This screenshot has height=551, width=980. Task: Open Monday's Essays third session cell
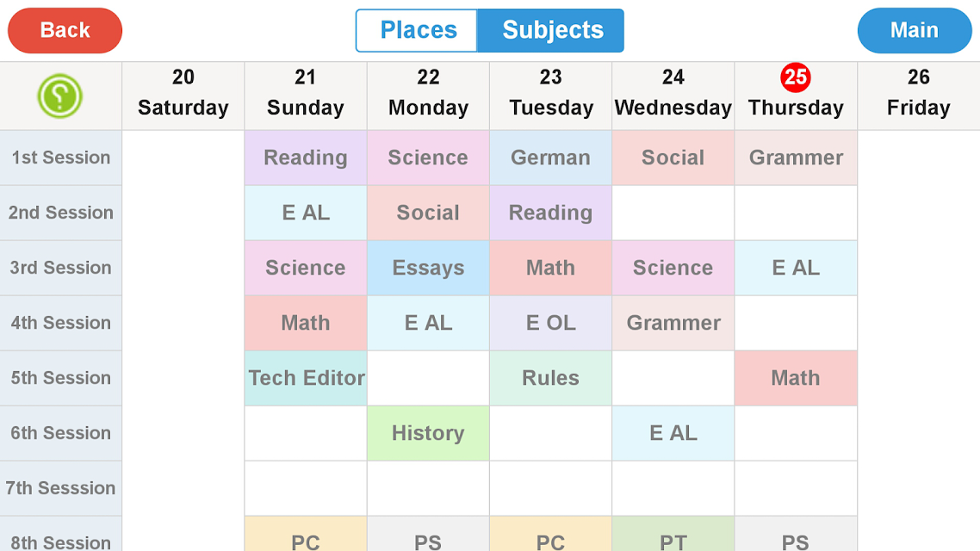click(428, 268)
